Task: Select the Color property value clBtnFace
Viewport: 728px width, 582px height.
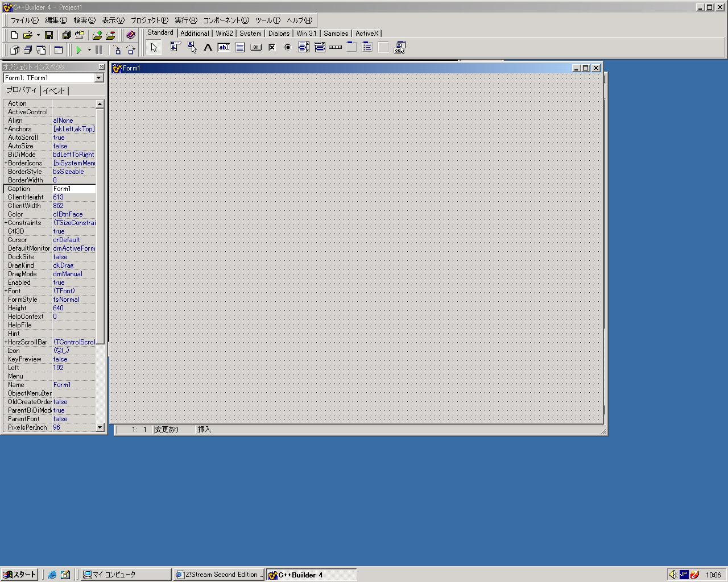Action: tap(74, 214)
